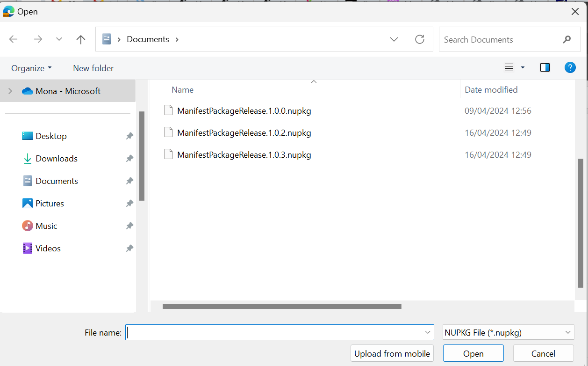Open the NUPKG File type dropdown
This screenshot has height=366, width=588.
[508, 332]
